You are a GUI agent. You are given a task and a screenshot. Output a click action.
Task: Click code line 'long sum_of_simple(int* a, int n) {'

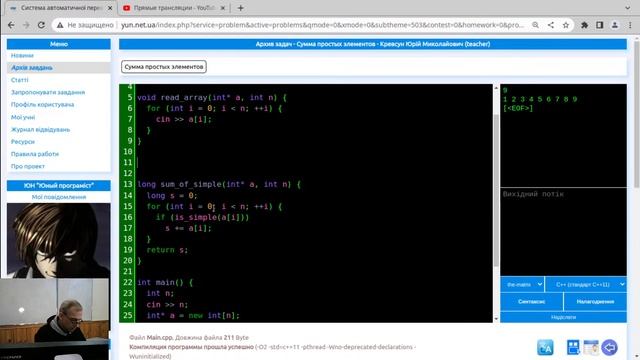pyautogui.click(x=219, y=184)
